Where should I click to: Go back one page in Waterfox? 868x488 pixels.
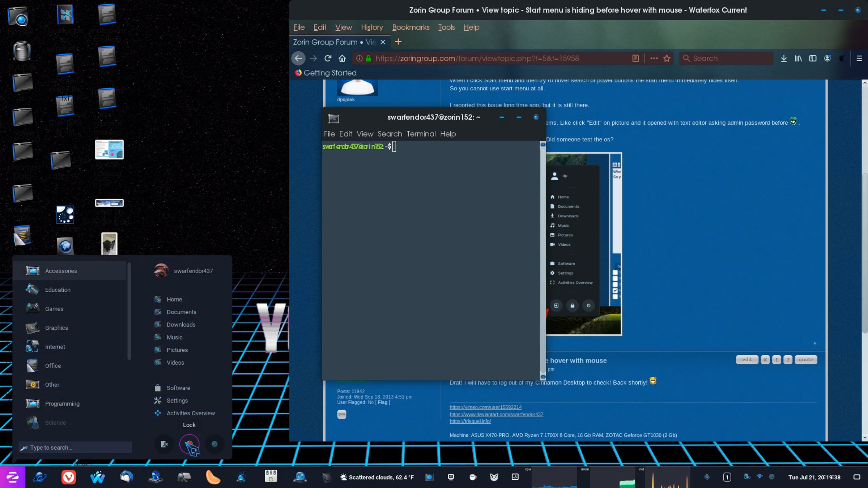coord(298,58)
